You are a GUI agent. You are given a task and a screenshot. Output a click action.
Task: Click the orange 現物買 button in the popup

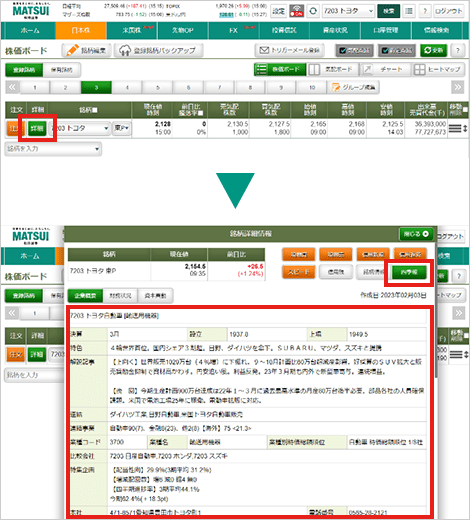[299, 255]
